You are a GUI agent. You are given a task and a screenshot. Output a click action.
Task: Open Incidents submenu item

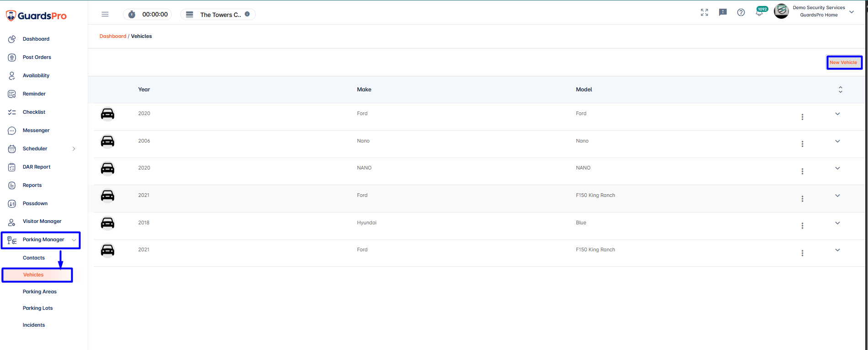point(34,325)
